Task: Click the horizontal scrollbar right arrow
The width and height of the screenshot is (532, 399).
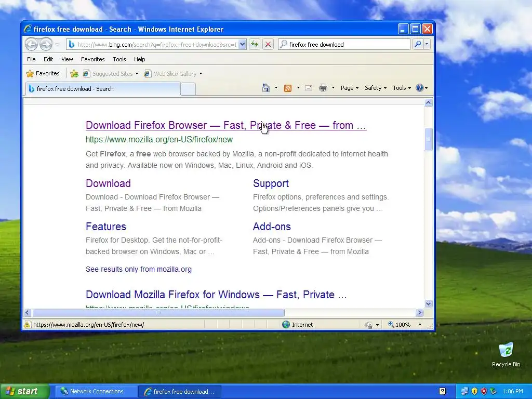Action: tap(419, 312)
